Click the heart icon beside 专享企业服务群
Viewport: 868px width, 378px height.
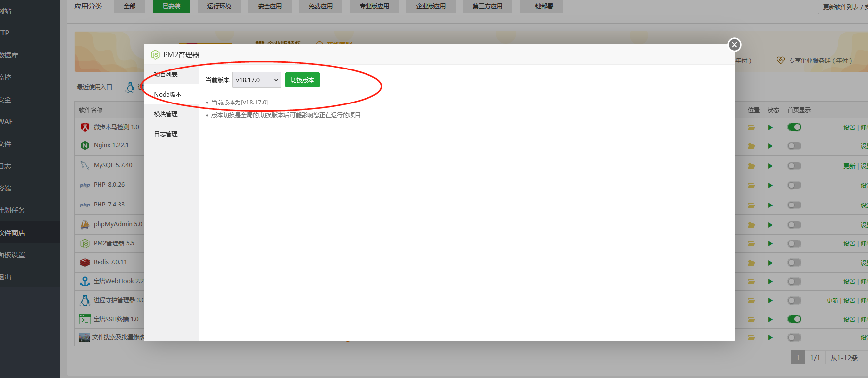[x=780, y=60]
